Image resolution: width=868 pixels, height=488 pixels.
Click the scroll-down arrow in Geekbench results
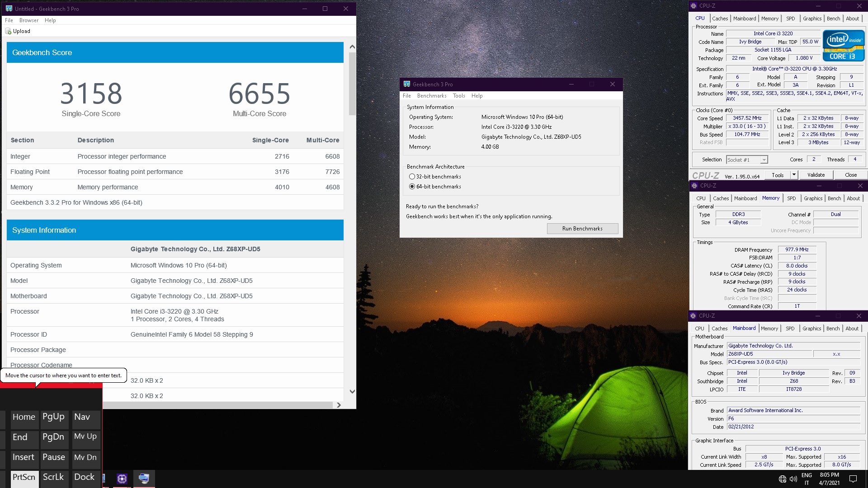pyautogui.click(x=352, y=392)
